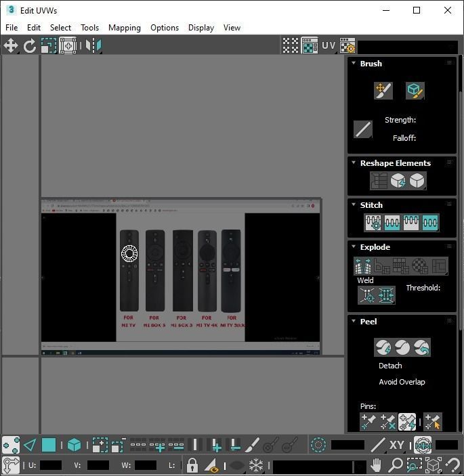464x476 pixels.
Task: Collapse the Stitch rollout
Action: 354,204
